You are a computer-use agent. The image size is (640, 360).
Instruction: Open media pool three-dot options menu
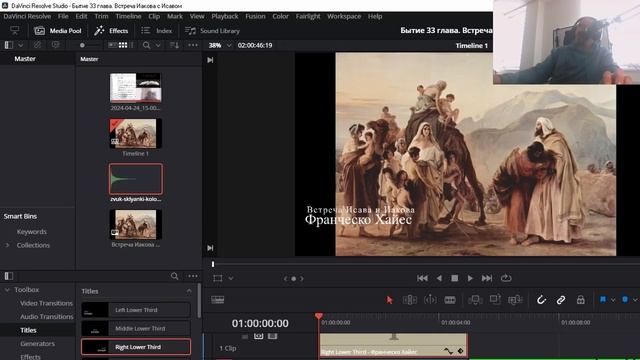(193, 45)
